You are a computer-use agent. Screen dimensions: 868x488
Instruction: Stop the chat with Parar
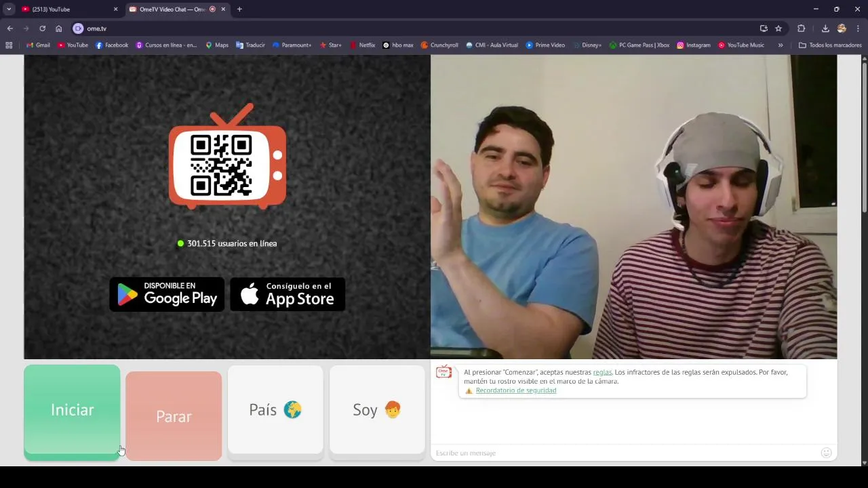174,415
